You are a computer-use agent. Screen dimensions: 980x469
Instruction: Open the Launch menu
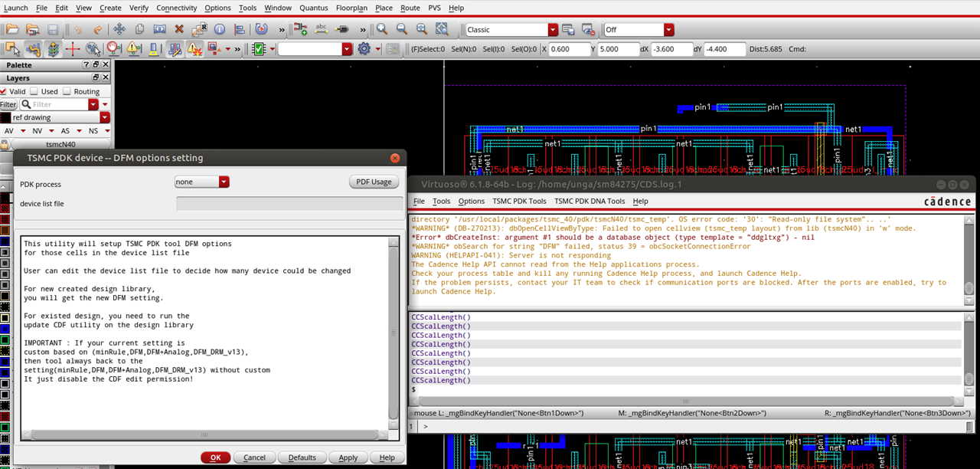point(16,8)
